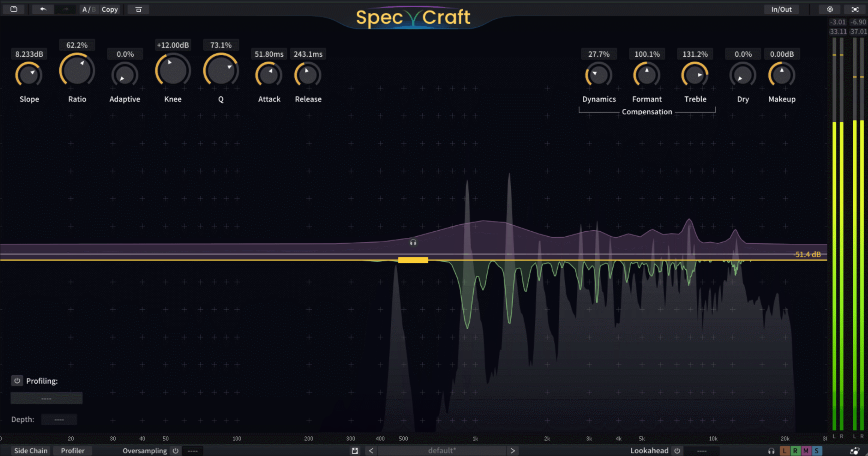Open the Profiling mode dropdown
The width and height of the screenshot is (868, 456).
(46, 398)
